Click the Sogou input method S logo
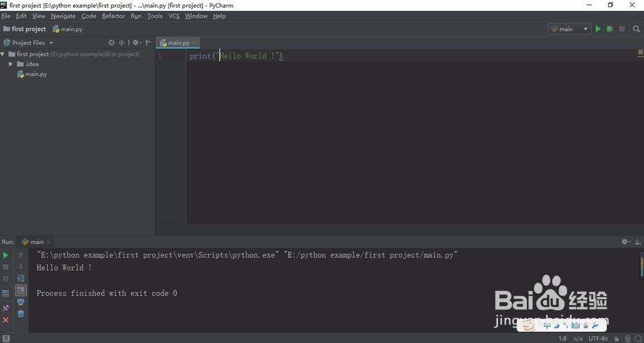This screenshot has height=343, width=644. coord(529,326)
